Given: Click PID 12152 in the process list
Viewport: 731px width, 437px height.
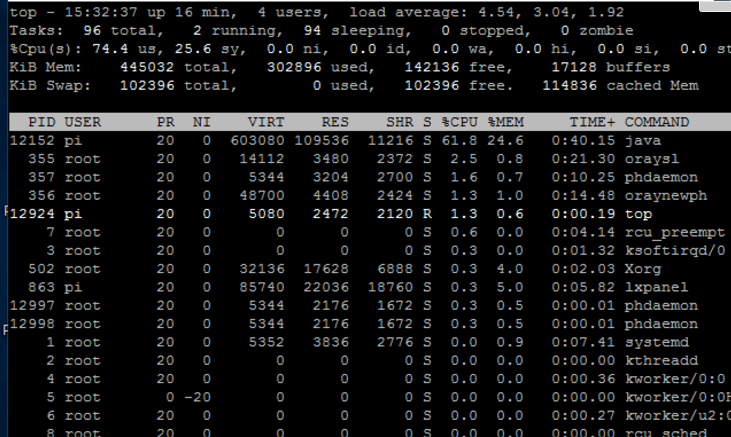Looking at the screenshot, I should pyautogui.click(x=32, y=140).
